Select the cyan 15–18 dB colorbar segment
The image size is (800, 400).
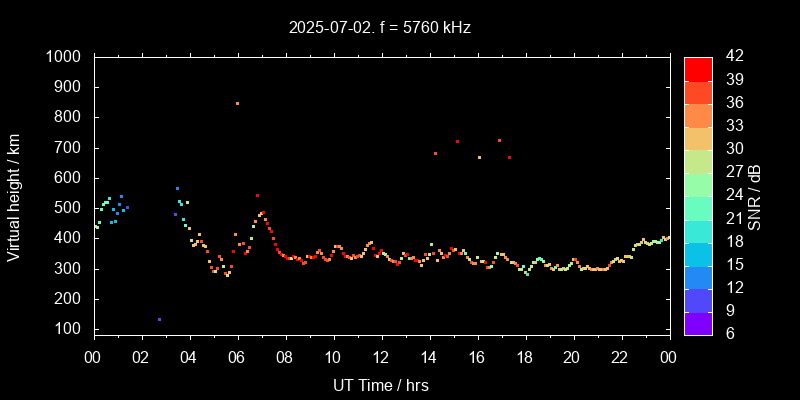pos(698,253)
